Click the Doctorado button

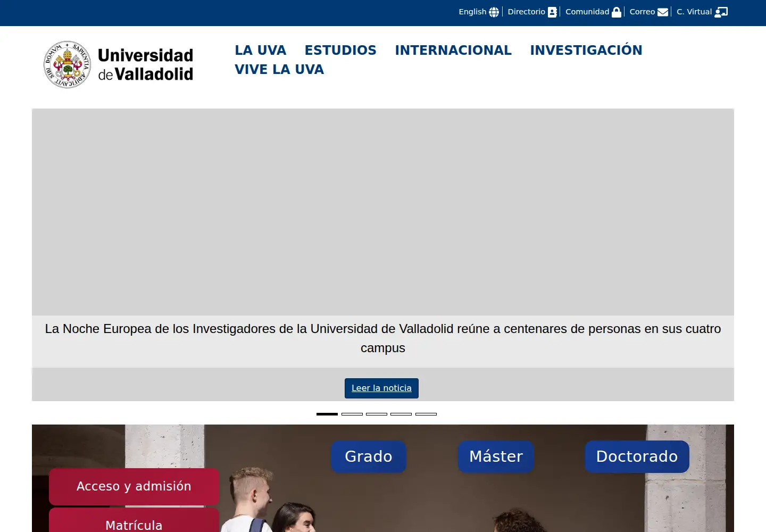click(x=637, y=456)
